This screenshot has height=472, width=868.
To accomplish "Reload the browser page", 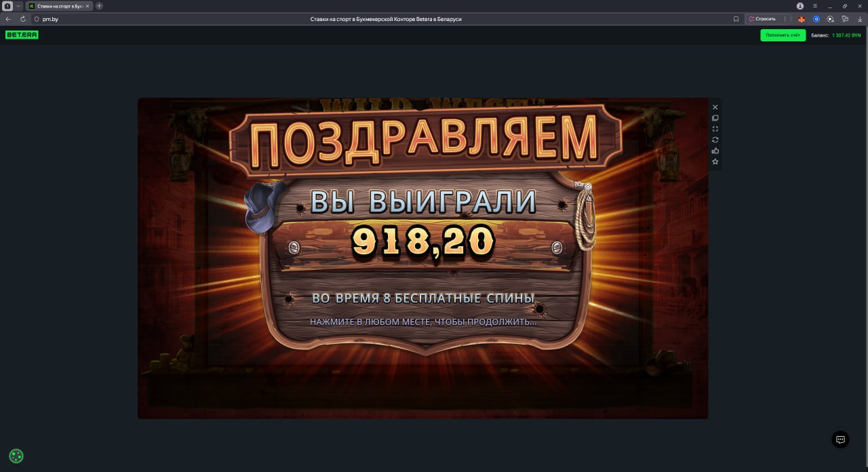I will (23, 19).
